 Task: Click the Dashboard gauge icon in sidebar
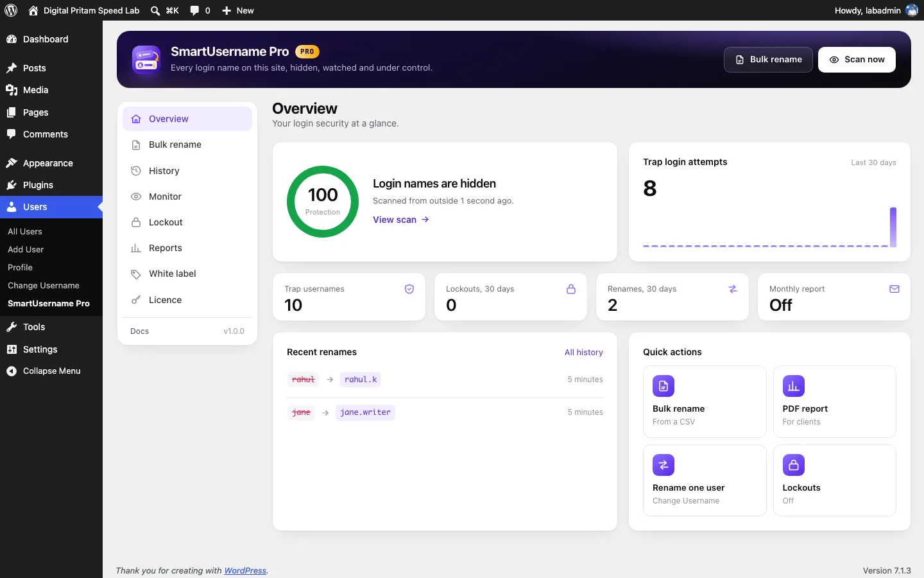click(12, 39)
